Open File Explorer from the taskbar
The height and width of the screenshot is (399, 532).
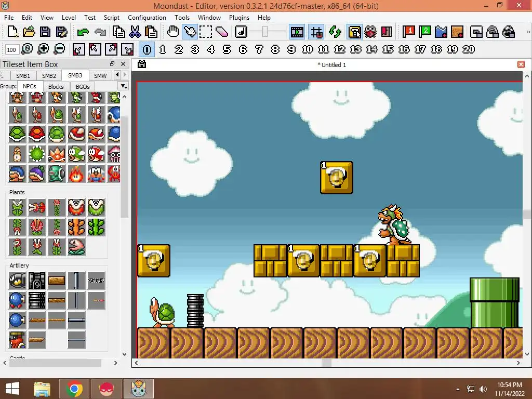pos(42,389)
